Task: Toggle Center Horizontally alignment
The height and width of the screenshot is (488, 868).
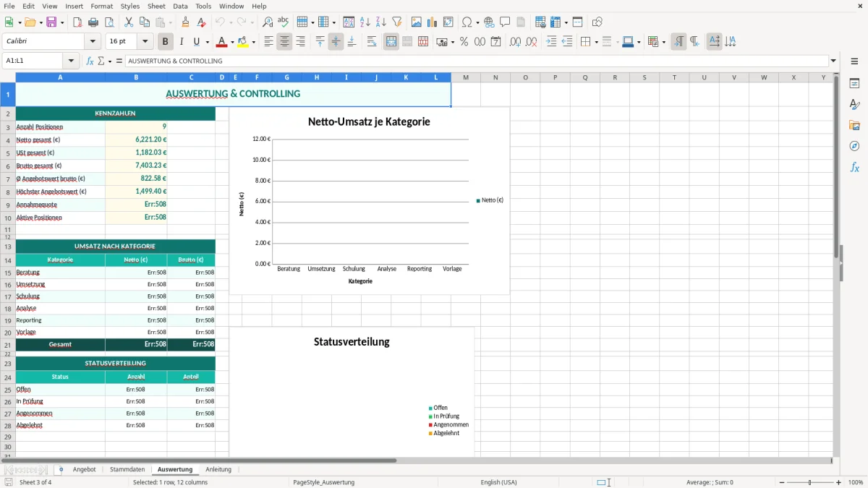Action: 284,42
